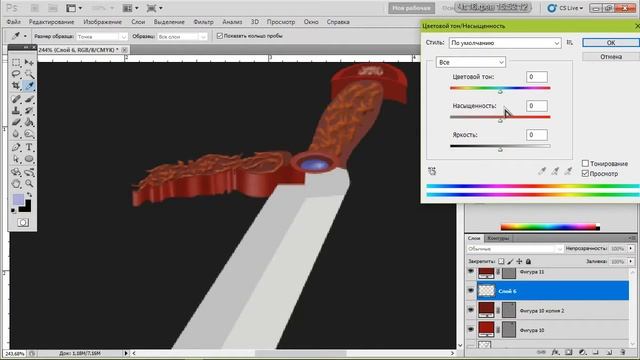Open the Изображение menu
Screen dimensions: 640x360
102,22
